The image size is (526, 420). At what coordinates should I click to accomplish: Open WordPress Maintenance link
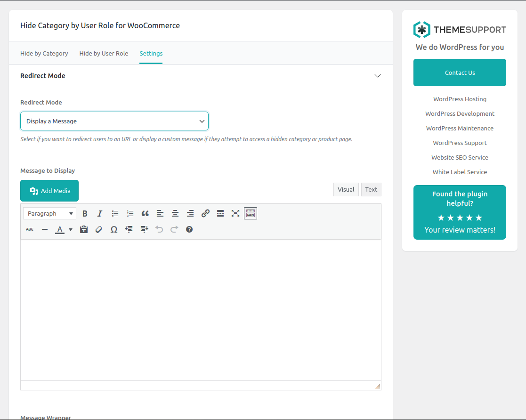460,128
